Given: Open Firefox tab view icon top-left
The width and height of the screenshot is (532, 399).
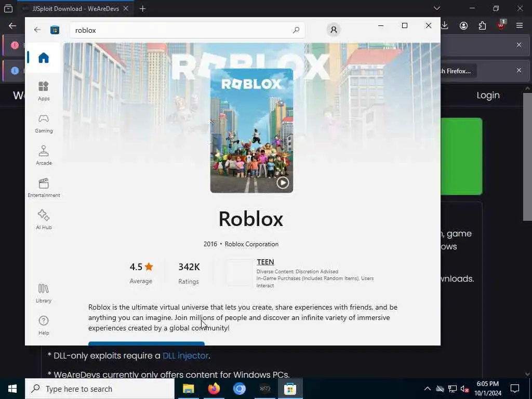Looking at the screenshot, I should [x=8, y=8].
